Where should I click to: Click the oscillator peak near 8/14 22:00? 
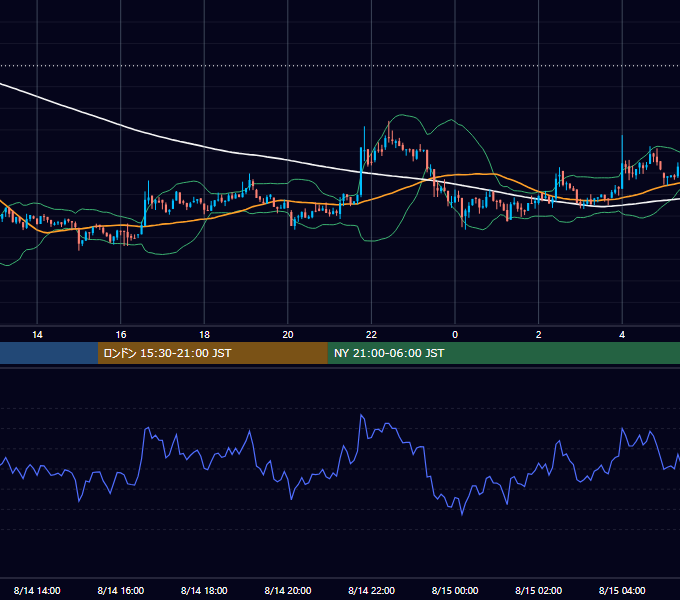361,415
